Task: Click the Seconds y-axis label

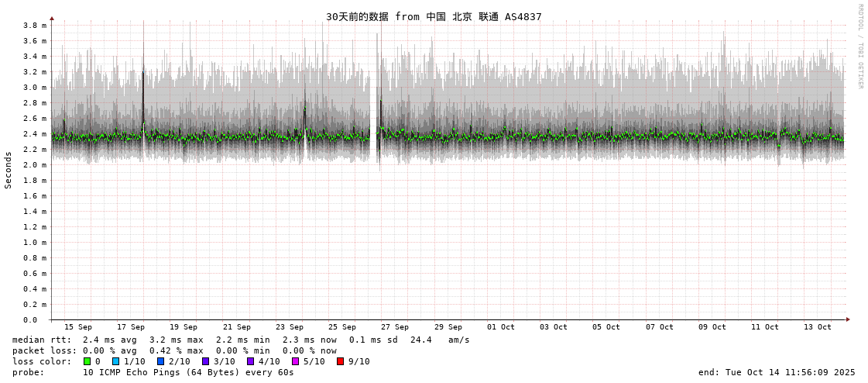Action: point(9,170)
